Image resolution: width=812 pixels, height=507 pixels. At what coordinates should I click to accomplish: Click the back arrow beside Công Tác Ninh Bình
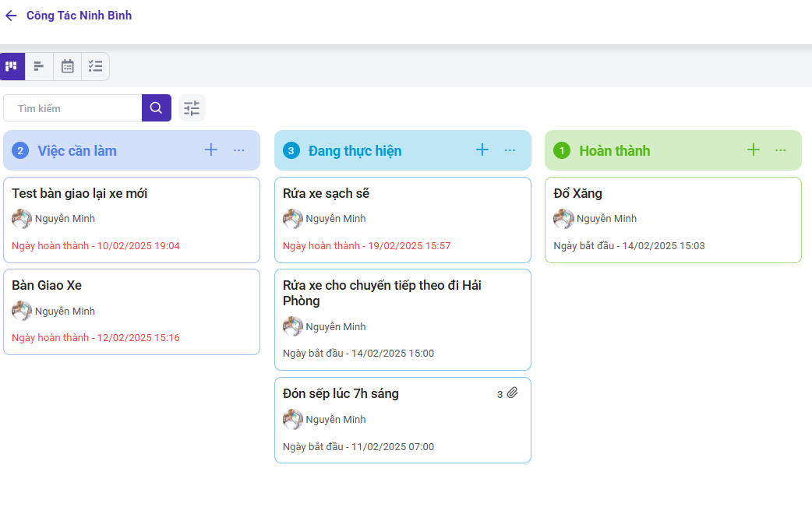[11, 16]
